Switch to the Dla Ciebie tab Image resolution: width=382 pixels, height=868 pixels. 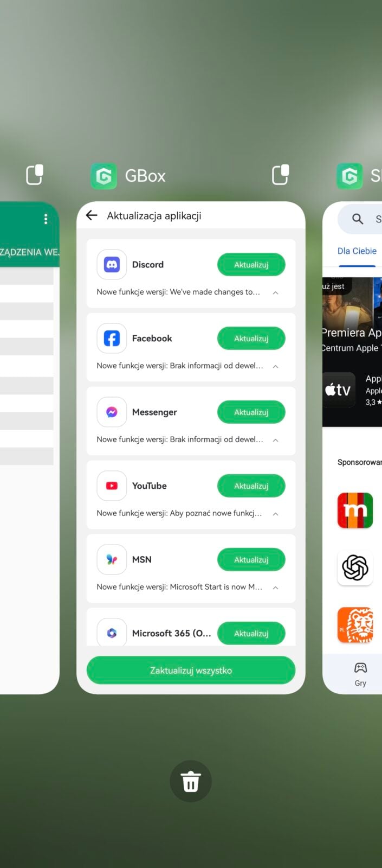click(x=357, y=251)
